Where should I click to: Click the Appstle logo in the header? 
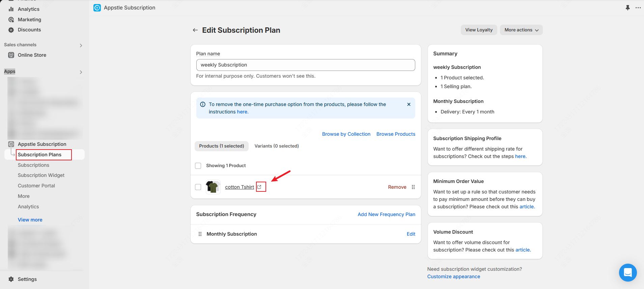[x=97, y=8]
